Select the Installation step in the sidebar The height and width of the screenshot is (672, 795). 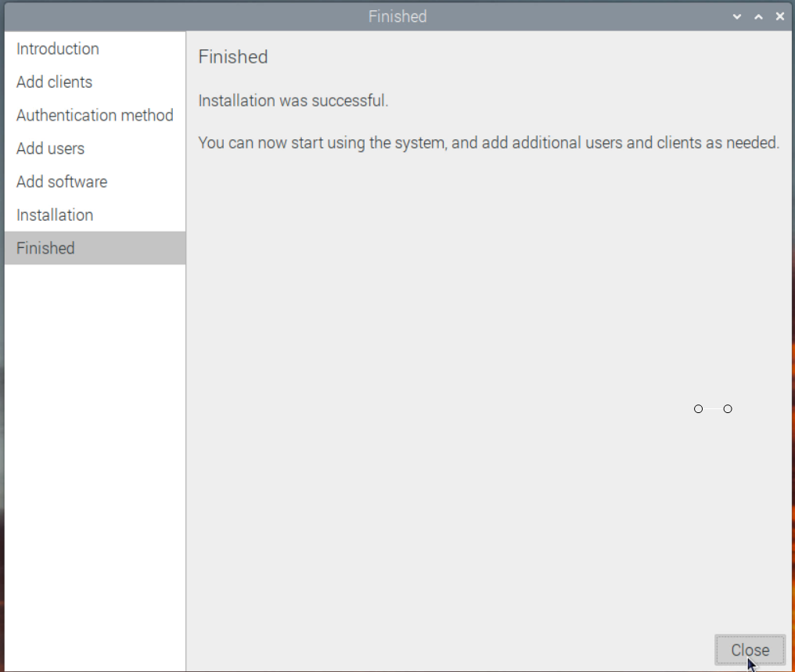pyautogui.click(x=95, y=215)
